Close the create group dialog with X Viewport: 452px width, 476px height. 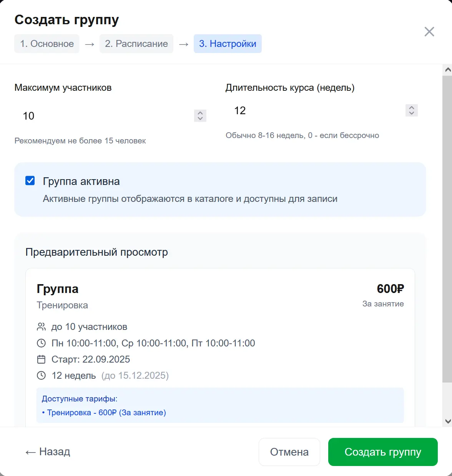pyautogui.click(x=429, y=32)
